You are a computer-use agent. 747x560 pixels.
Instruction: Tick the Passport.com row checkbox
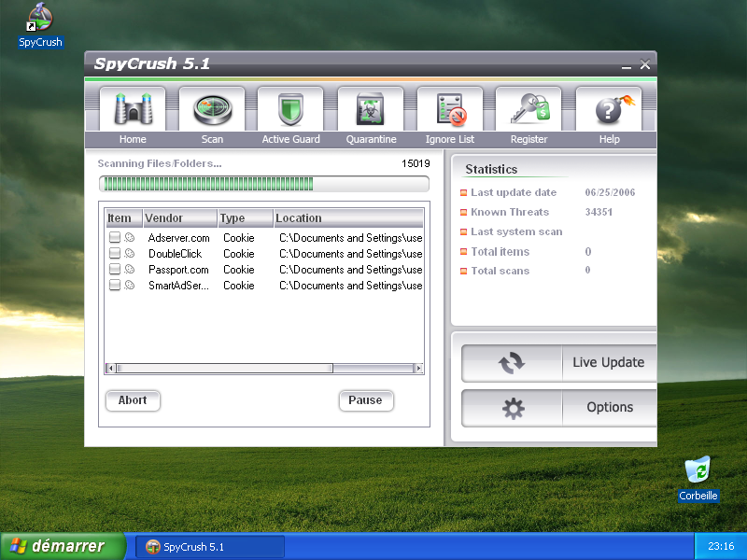[114, 269]
